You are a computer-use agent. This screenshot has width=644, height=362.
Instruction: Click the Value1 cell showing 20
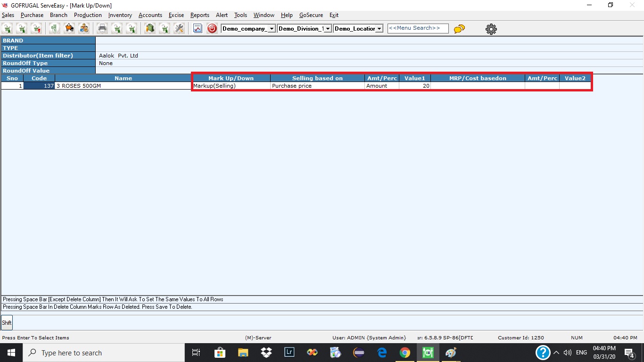pos(415,86)
